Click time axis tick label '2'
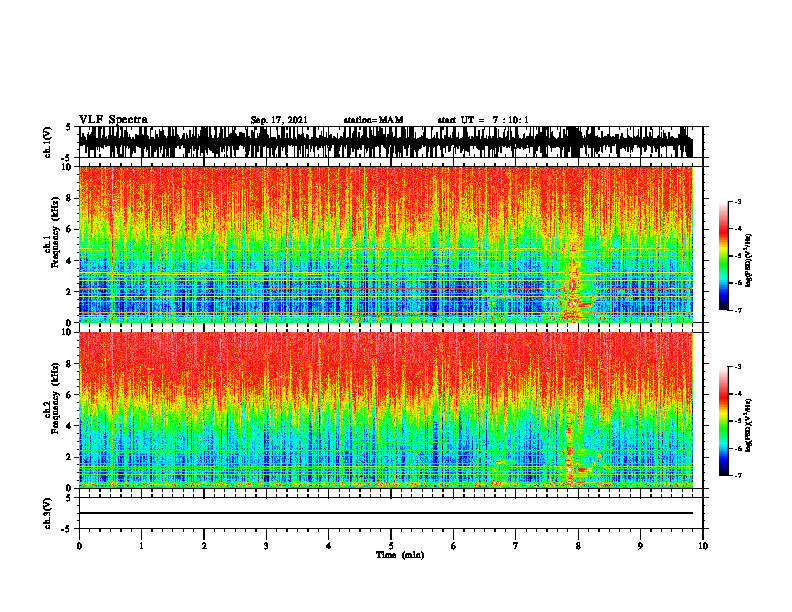Viewport: 792px width, 612px height. click(204, 546)
